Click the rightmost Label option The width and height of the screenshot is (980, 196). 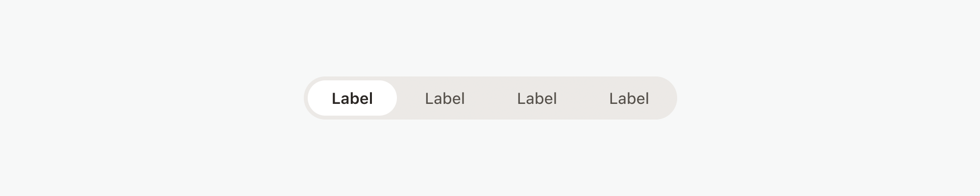click(x=629, y=98)
